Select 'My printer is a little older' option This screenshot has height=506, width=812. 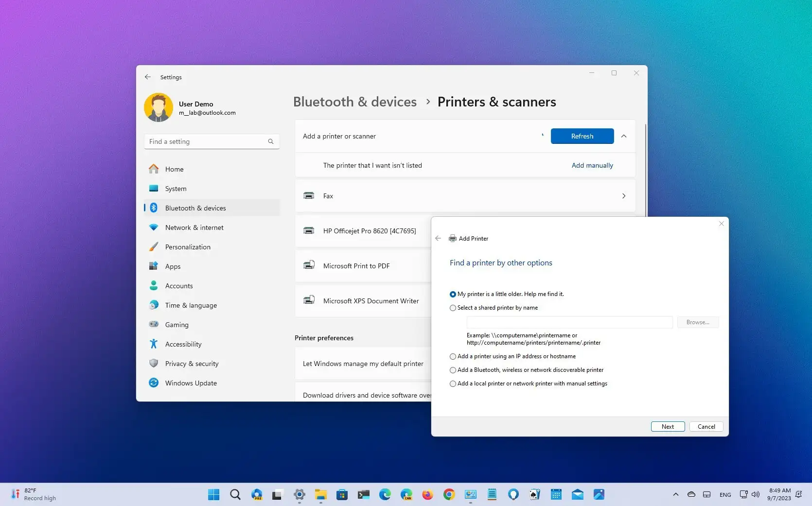507,294
